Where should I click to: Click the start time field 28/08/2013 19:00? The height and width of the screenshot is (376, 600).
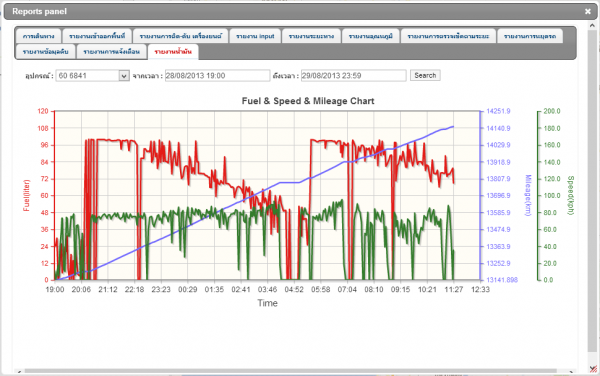(x=217, y=76)
